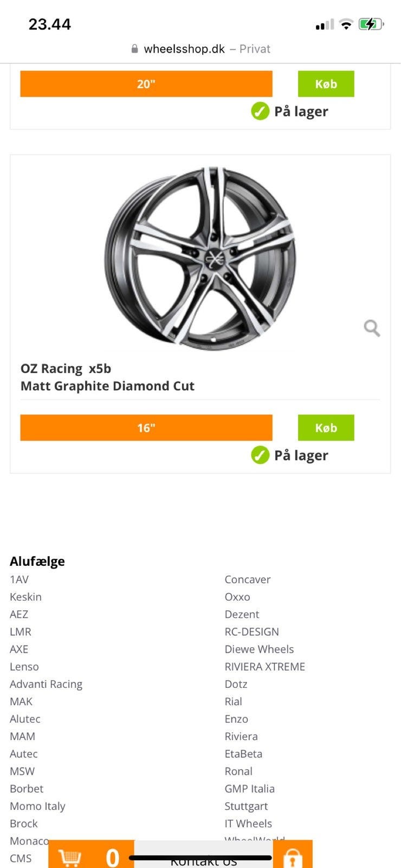The width and height of the screenshot is (401, 868).
Task: Tap the green checkmark stock icon for x5b
Action: click(x=260, y=455)
